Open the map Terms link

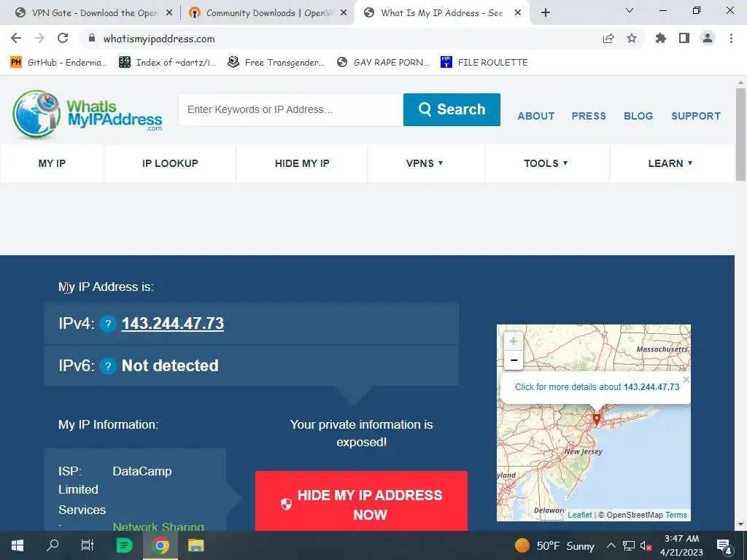tap(676, 515)
